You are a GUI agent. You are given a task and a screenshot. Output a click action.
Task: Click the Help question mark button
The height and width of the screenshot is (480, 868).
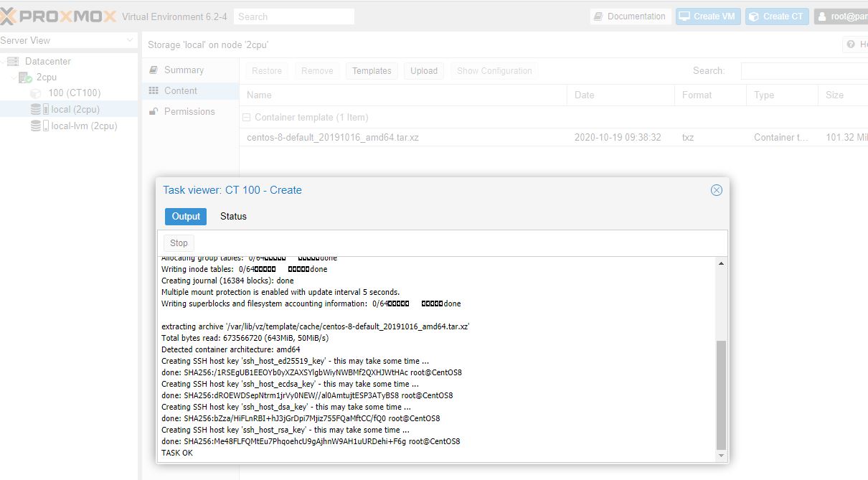point(855,44)
